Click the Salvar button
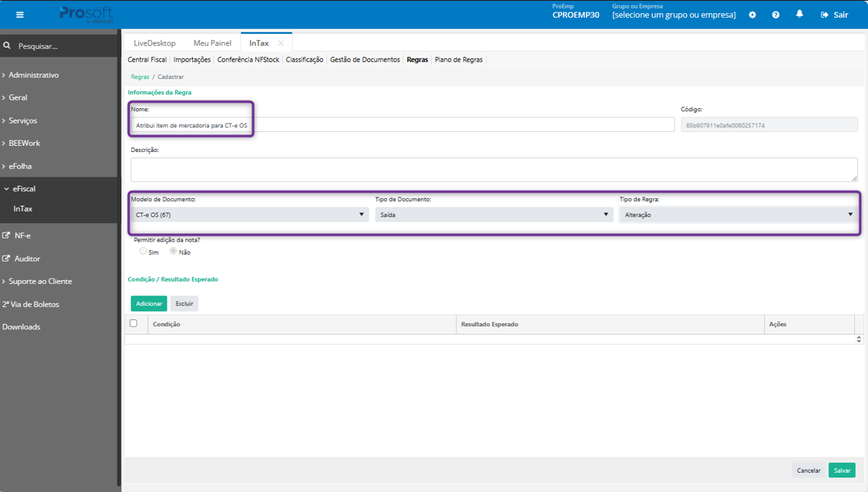The image size is (868, 492). tap(842, 471)
